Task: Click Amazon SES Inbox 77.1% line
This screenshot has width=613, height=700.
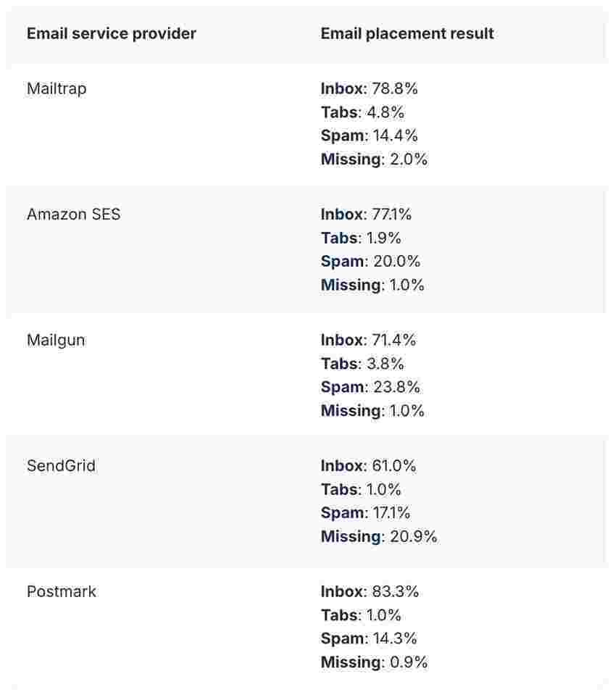Action: [x=366, y=214]
